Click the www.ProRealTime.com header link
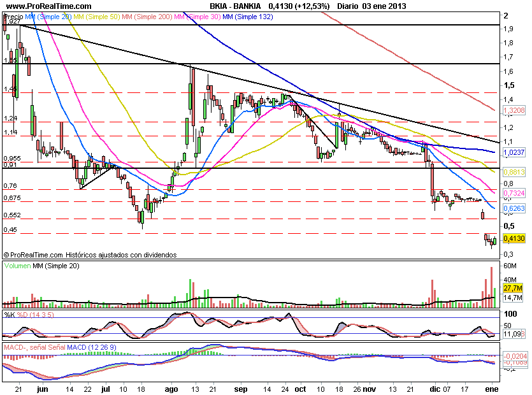Image resolution: width=532 pixels, height=395 pixels. pos(49,6)
